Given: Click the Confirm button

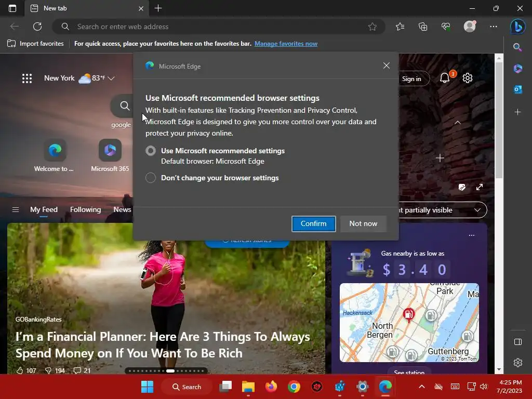Looking at the screenshot, I should point(313,223).
